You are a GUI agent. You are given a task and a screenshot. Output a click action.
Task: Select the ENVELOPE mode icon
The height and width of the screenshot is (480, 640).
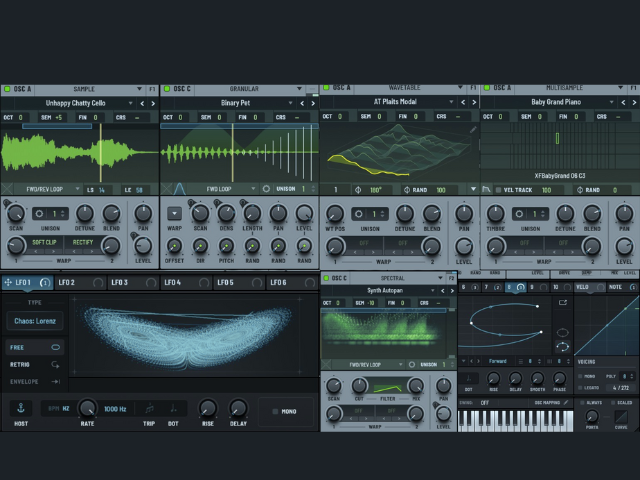56,381
